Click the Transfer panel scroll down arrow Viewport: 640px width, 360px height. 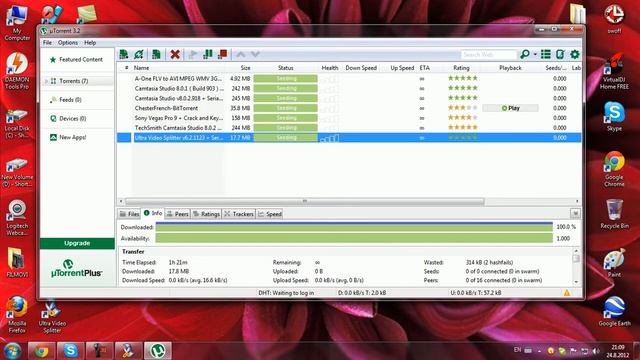click(576, 282)
